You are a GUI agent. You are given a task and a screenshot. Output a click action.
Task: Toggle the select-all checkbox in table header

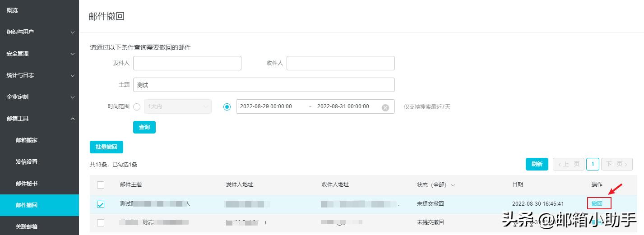[101, 185]
